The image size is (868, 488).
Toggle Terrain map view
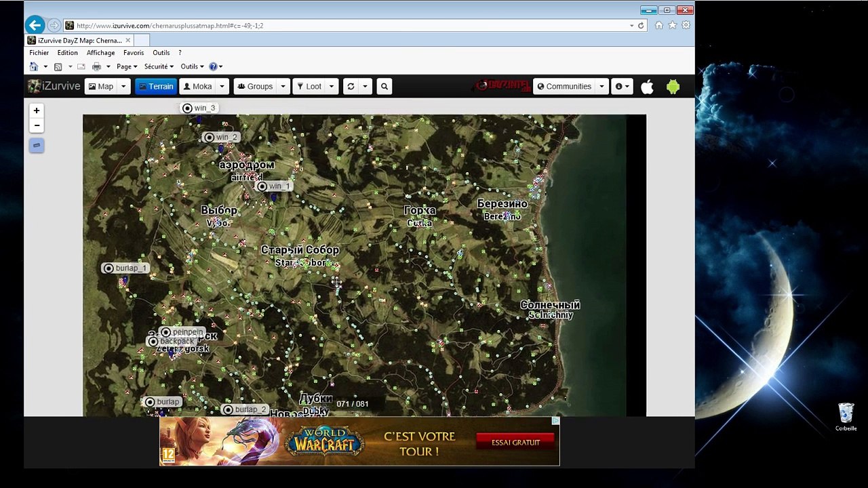[x=156, y=86]
